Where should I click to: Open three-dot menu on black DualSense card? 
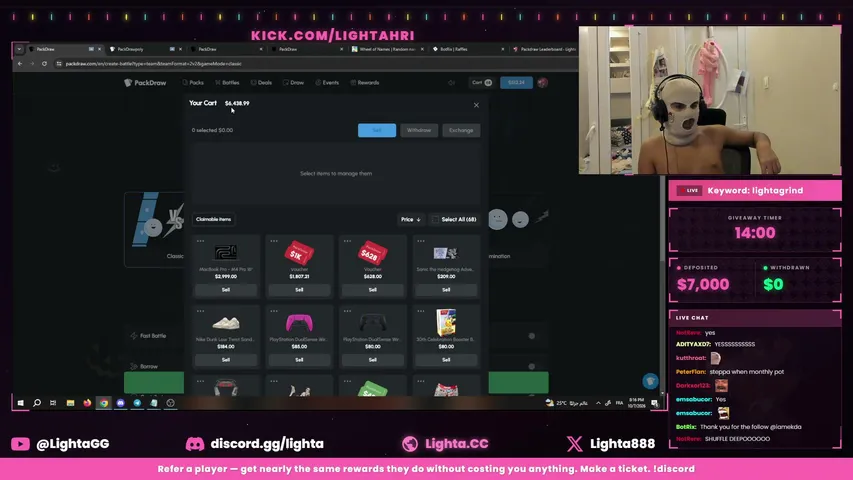(x=348, y=311)
